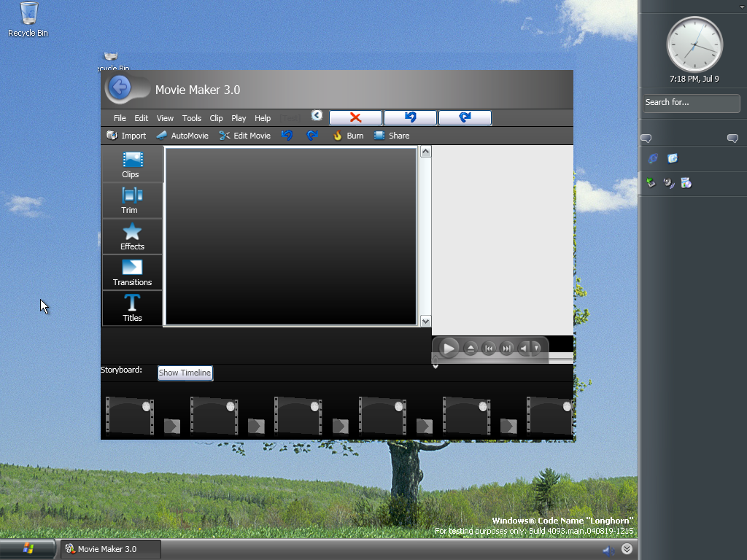Click Share in the toolbar
The width and height of the screenshot is (747, 560).
[x=392, y=136]
